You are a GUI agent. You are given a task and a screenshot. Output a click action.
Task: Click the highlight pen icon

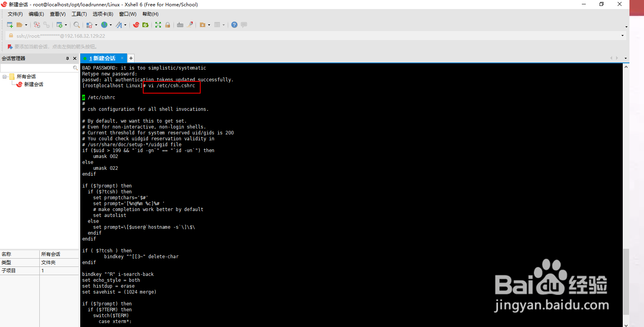coord(190,25)
